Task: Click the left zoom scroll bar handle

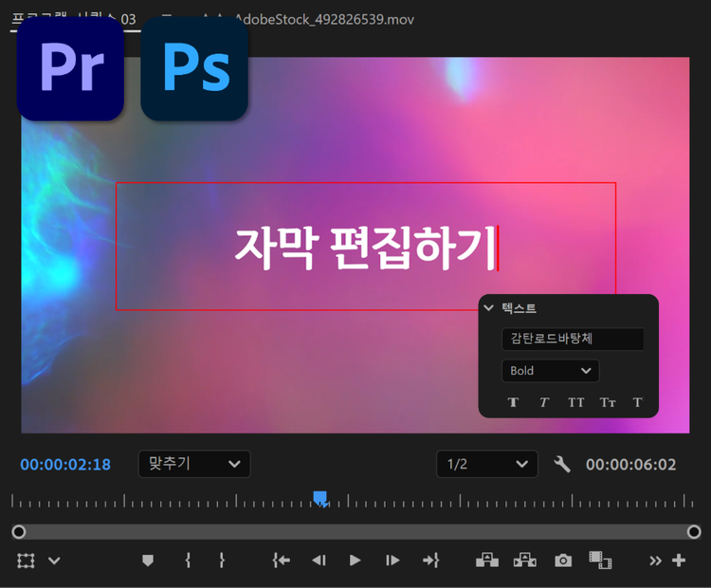Action: point(19,532)
